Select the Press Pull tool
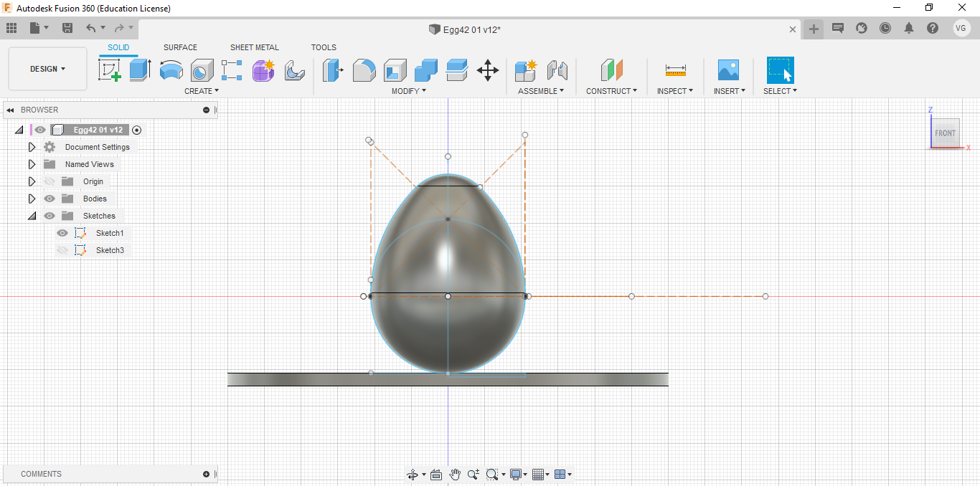Image resolution: width=980 pixels, height=486 pixels. coord(332,70)
